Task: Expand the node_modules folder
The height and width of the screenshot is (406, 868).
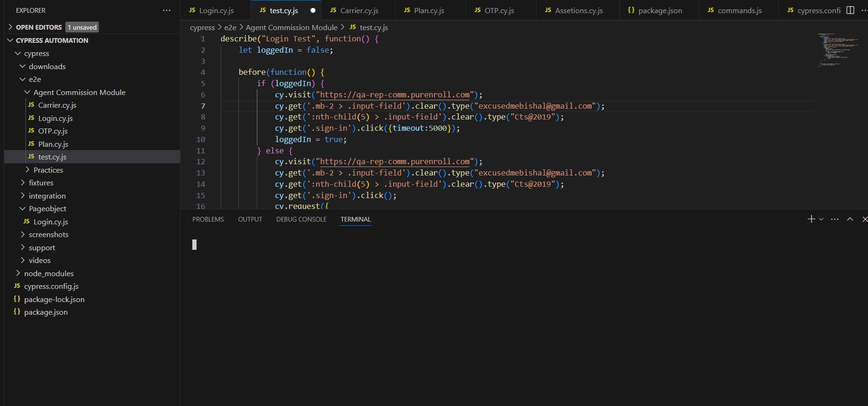Action: pos(48,273)
